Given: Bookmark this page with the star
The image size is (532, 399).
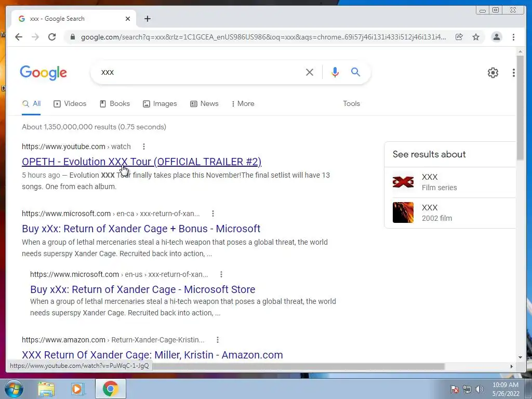Looking at the screenshot, I should point(476,37).
